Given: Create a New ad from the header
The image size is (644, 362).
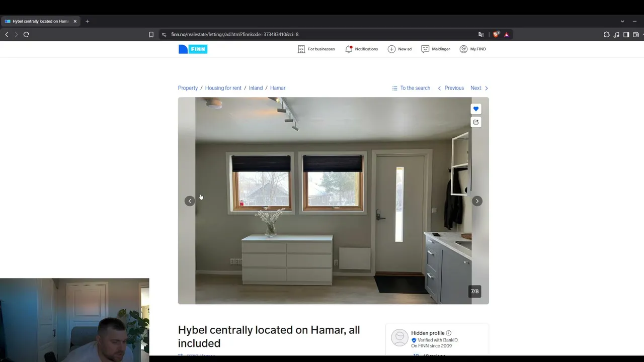Looking at the screenshot, I should coord(399,49).
